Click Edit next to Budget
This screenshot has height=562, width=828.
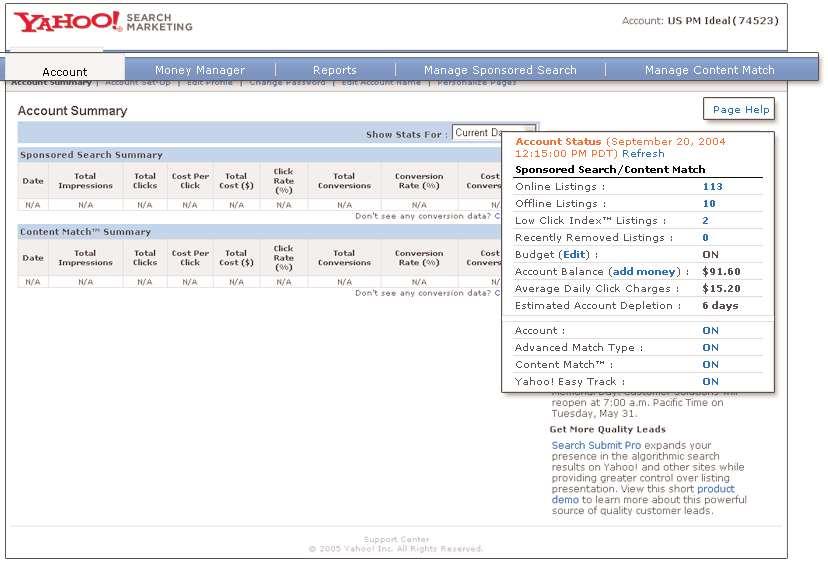coord(574,255)
